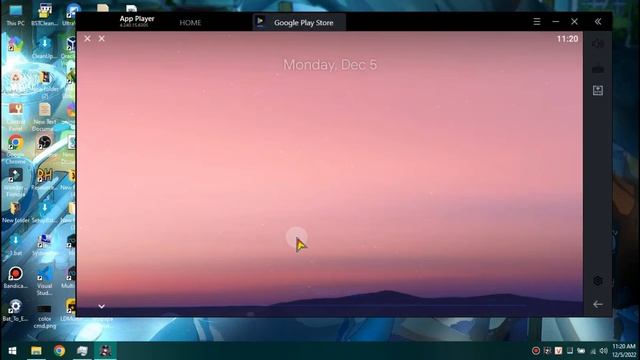Launch Google Chrome from the desktop
The width and height of the screenshot is (640, 360).
click(16, 149)
